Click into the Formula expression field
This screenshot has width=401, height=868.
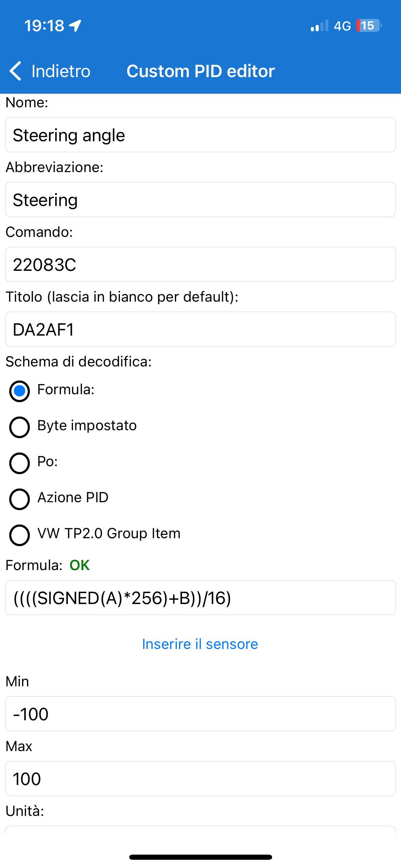click(200, 598)
